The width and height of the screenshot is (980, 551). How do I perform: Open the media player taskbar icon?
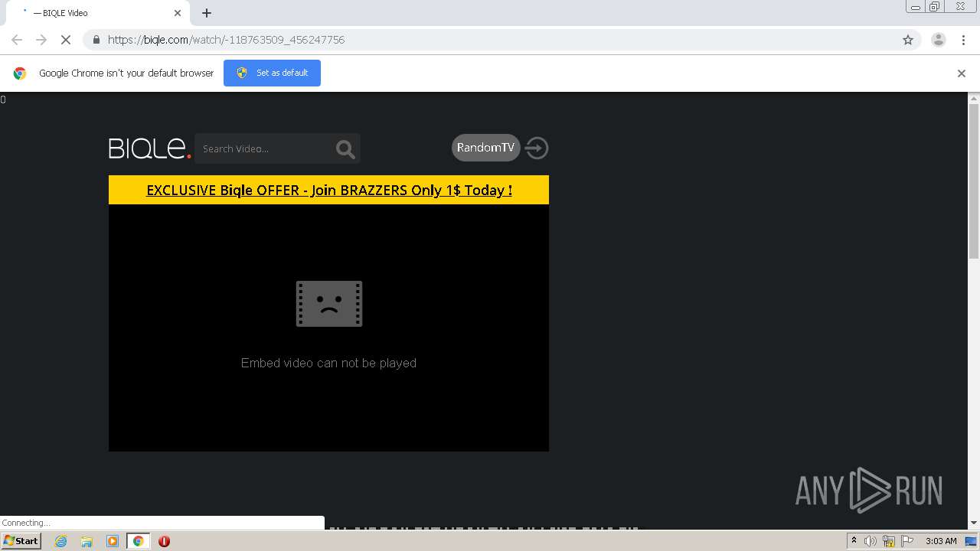click(113, 541)
